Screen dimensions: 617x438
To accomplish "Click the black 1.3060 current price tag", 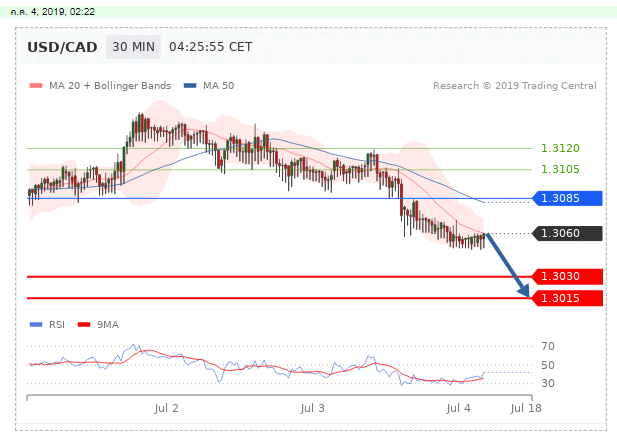I will tap(567, 233).
